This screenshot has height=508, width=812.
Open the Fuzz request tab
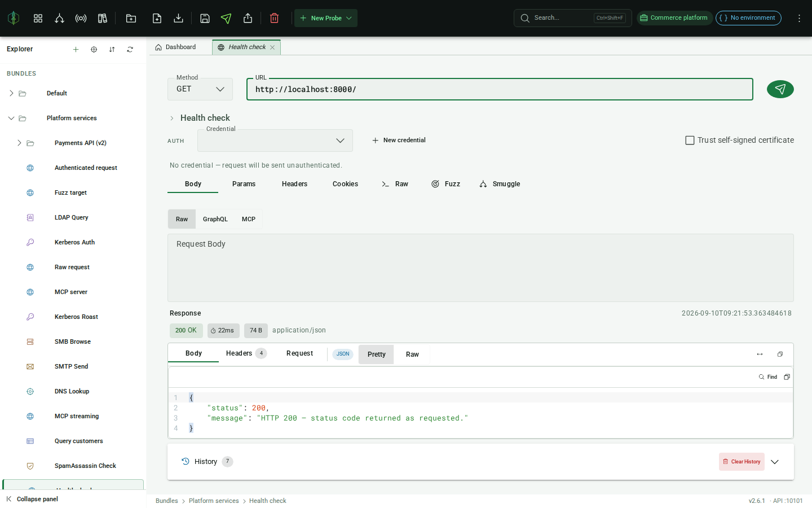click(445, 184)
